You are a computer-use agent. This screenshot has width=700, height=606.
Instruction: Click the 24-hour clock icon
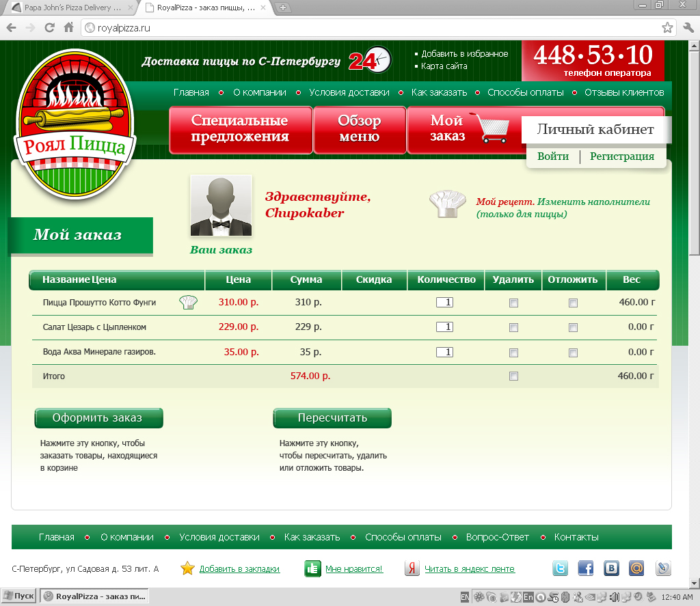[371, 60]
